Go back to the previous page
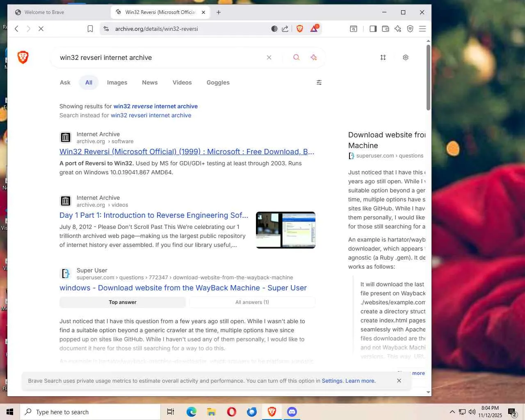Screen dimensions: 525x420 pyautogui.click(x=16, y=29)
